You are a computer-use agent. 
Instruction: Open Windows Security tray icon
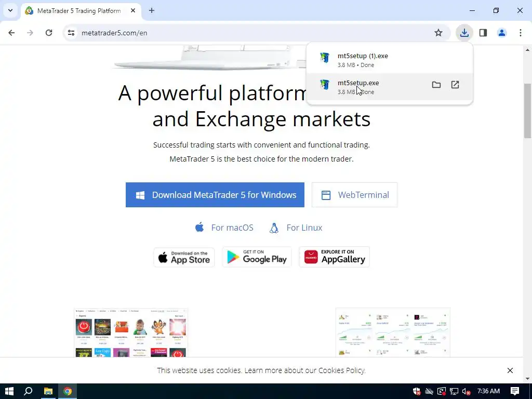[417, 391]
